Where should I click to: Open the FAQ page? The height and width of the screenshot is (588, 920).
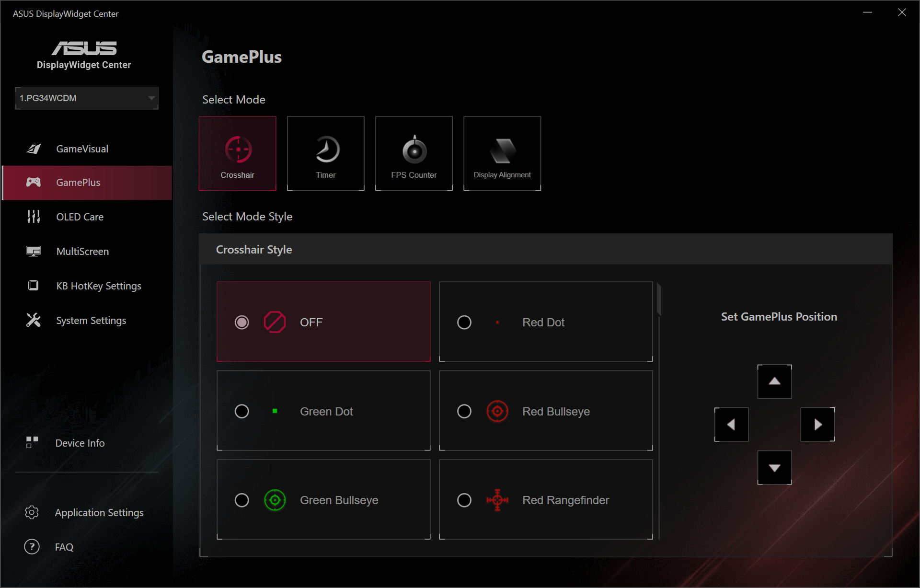click(64, 547)
